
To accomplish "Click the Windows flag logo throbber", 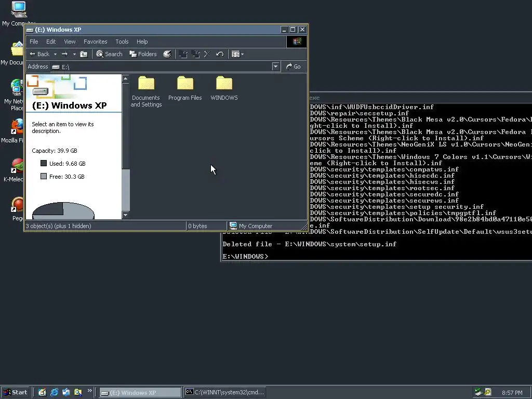I will click(x=297, y=42).
